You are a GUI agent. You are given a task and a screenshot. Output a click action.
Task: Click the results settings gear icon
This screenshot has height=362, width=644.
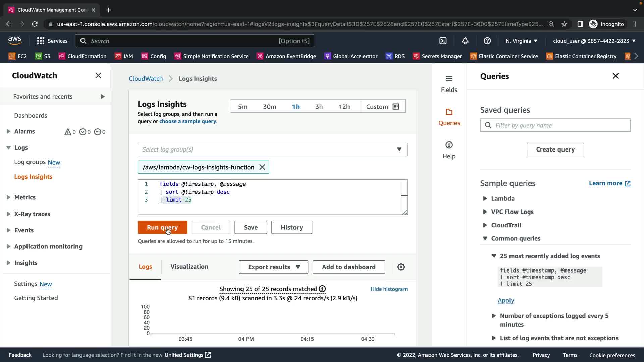point(401,267)
